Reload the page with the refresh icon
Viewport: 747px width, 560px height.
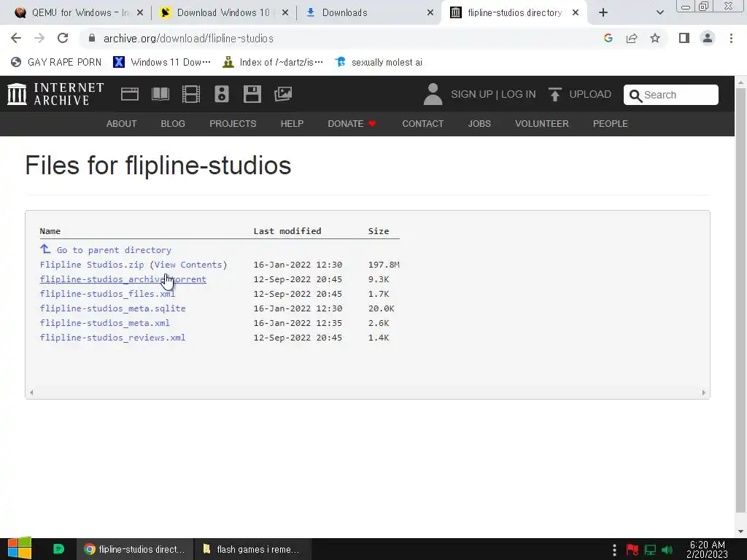pyautogui.click(x=63, y=38)
